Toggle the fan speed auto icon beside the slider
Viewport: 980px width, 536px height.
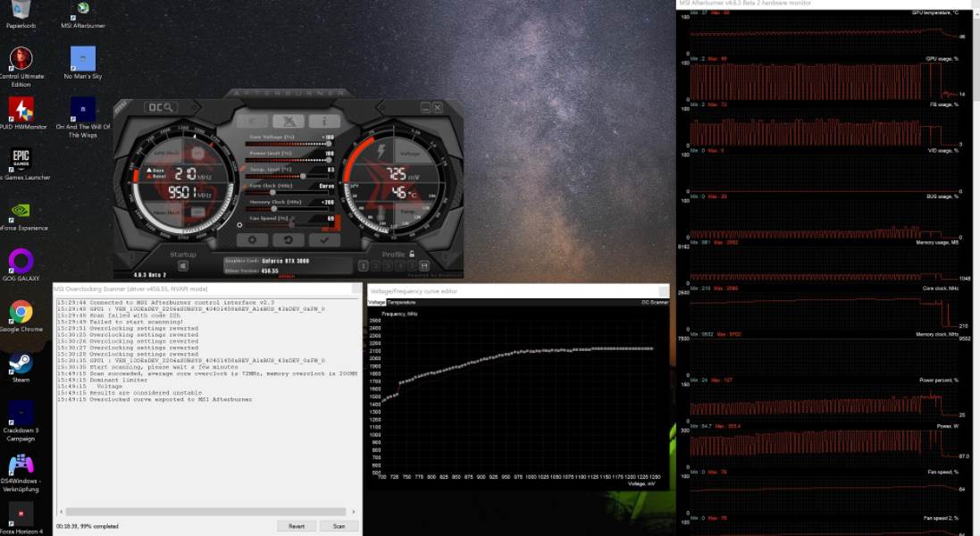(239, 225)
